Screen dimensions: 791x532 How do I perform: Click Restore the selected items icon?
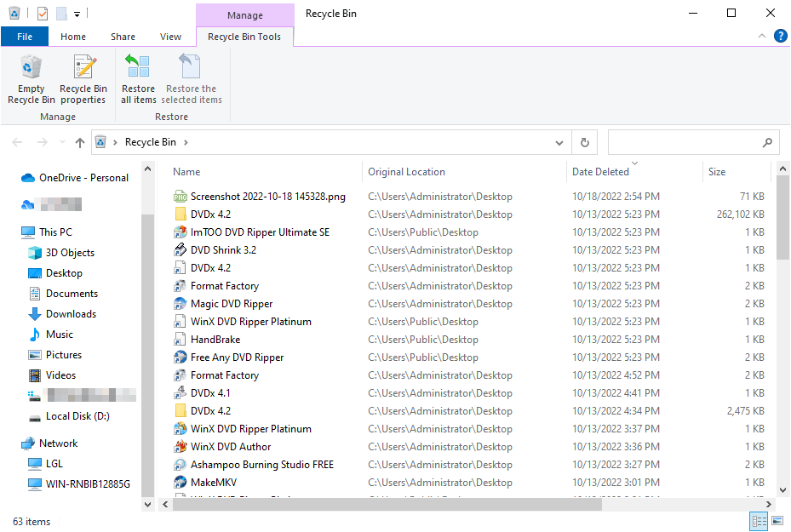tap(191, 66)
